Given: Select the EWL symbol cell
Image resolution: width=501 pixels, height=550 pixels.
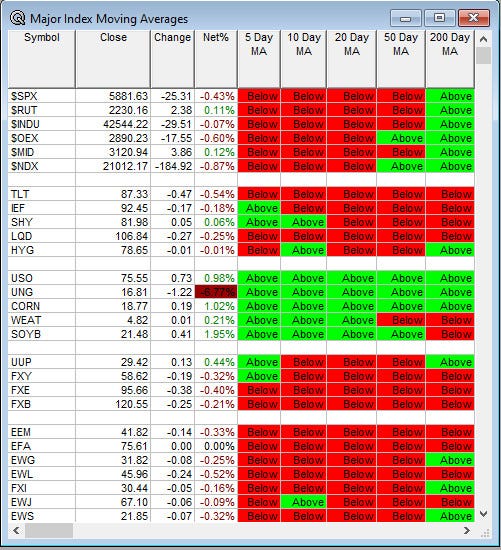Looking at the screenshot, I should pyautogui.click(x=42, y=474).
